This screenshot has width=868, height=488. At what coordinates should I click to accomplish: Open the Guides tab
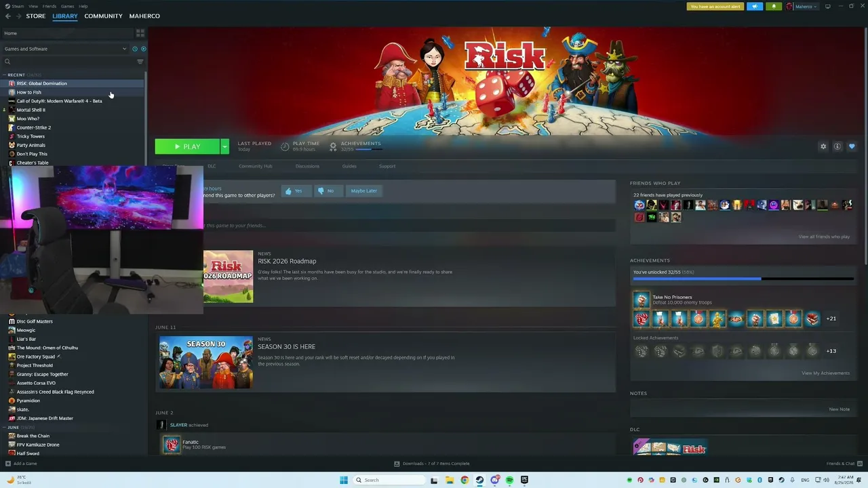pyautogui.click(x=349, y=166)
